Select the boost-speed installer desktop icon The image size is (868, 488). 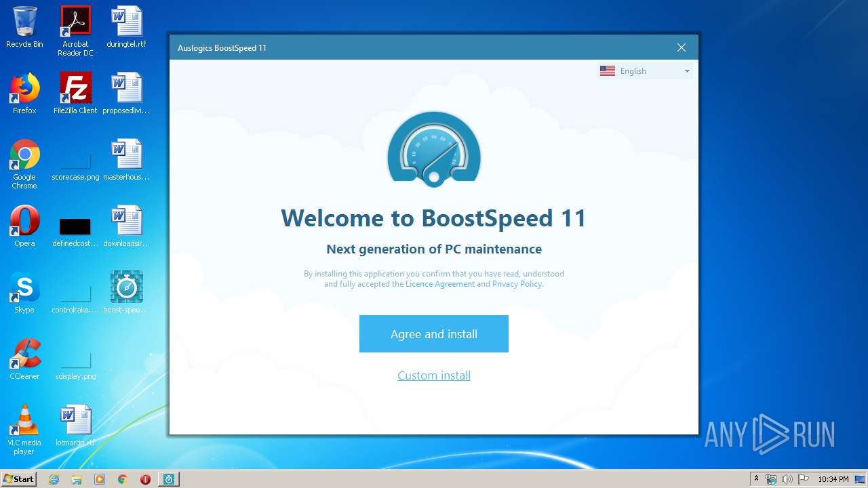point(126,293)
